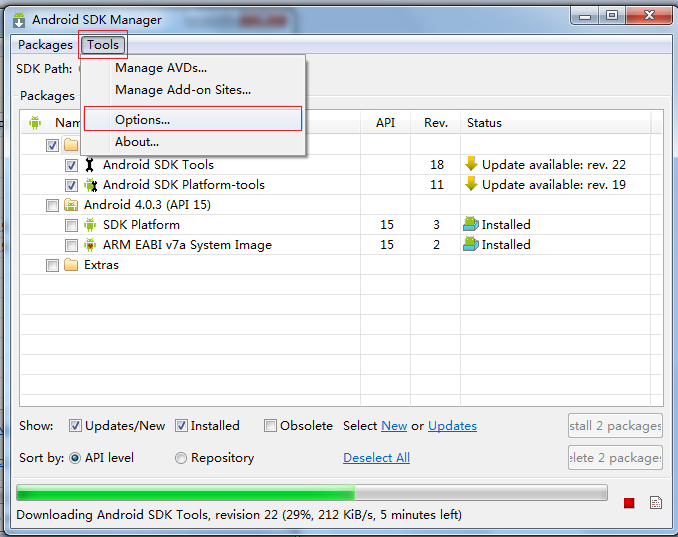Minimize the Android SDK Manager window
678x537 pixels.
[585, 16]
